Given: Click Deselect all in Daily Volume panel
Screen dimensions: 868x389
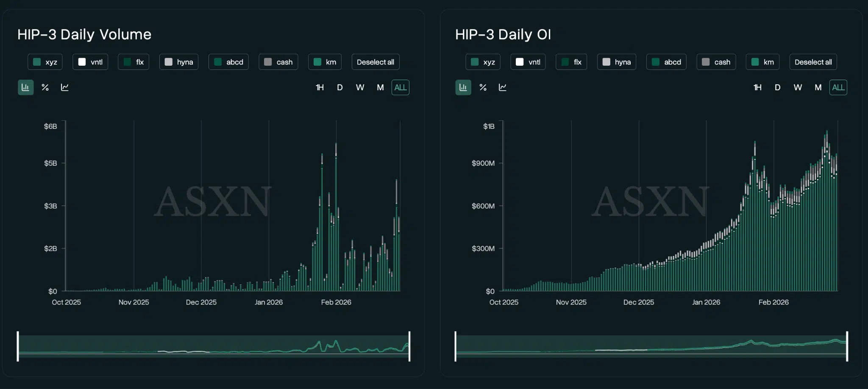Looking at the screenshot, I should click(x=376, y=62).
